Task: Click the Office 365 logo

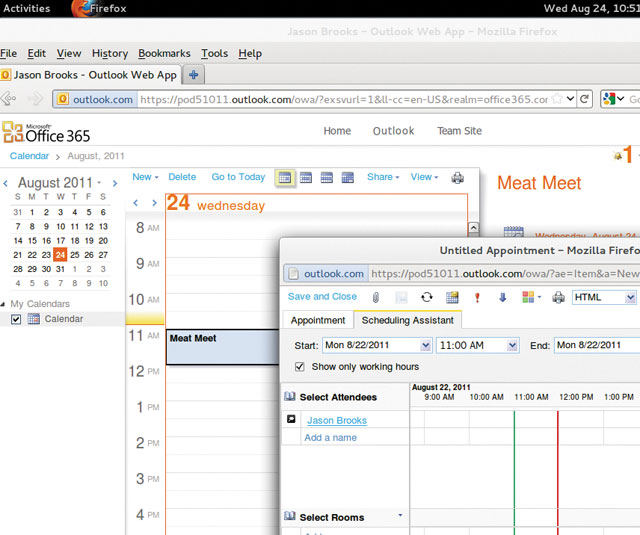Action: 46,133
